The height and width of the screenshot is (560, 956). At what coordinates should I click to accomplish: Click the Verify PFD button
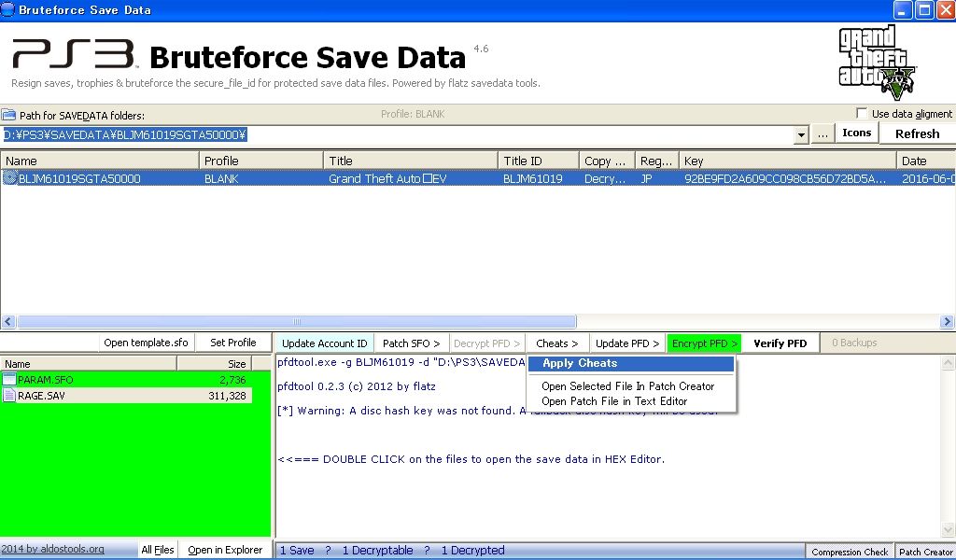point(780,343)
